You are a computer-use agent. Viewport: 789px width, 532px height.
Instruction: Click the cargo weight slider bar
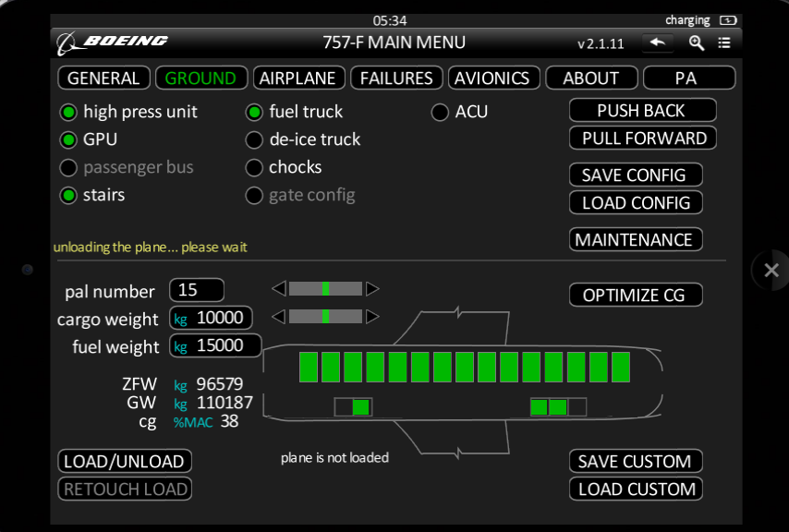click(325, 316)
